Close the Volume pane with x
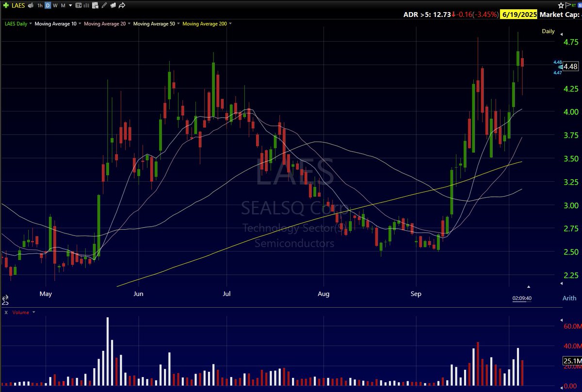This screenshot has width=582, height=392. click(6, 313)
